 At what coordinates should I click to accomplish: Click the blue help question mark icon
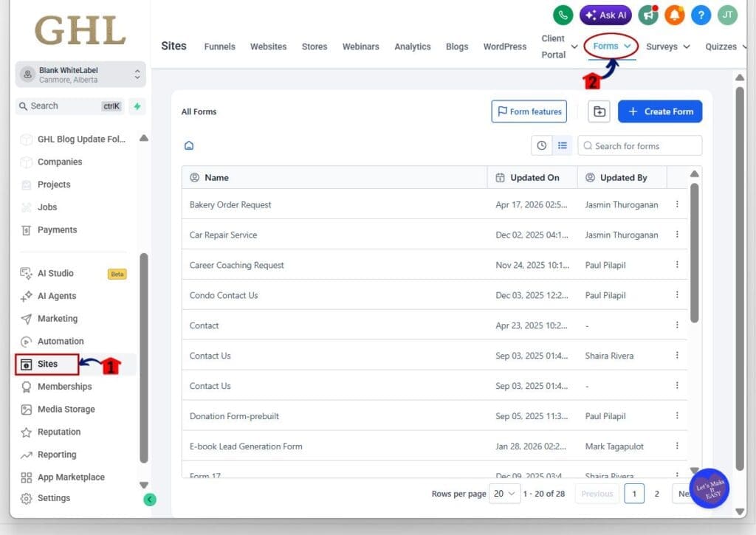point(701,15)
